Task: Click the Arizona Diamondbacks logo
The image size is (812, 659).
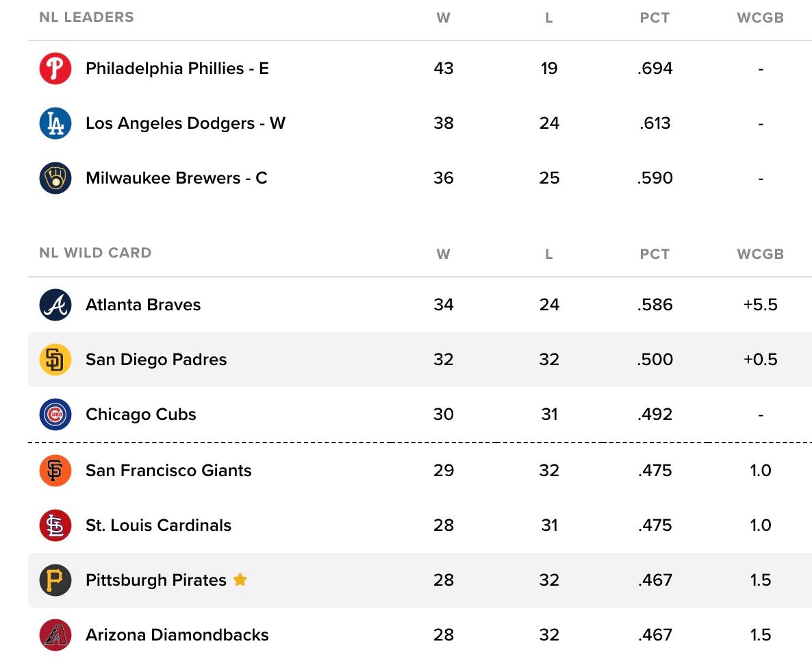Action: [55, 635]
